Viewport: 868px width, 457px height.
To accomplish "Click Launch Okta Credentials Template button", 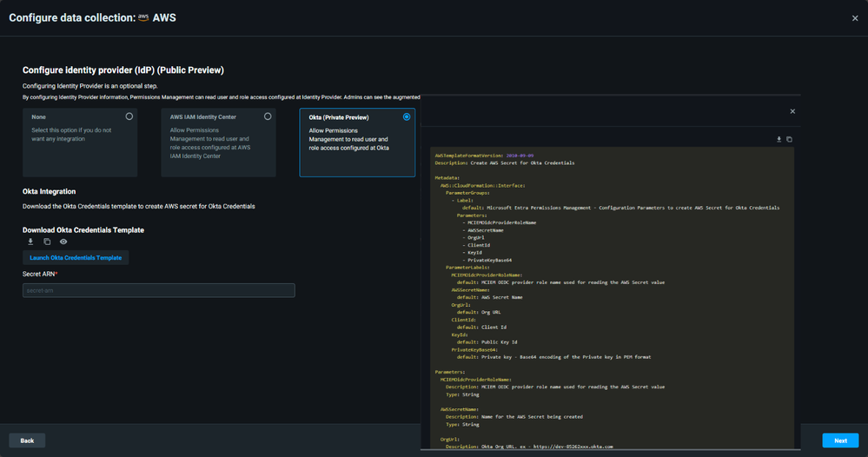I will click(x=76, y=258).
